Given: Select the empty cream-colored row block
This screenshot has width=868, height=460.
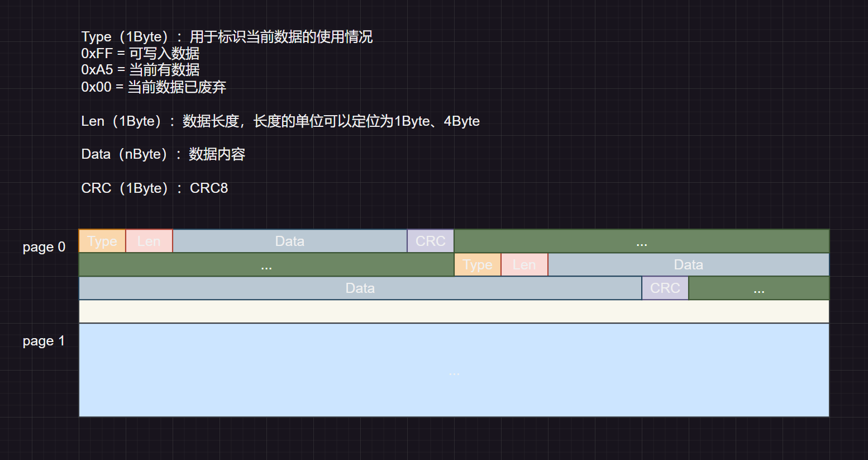Looking at the screenshot, I should 454,312.
